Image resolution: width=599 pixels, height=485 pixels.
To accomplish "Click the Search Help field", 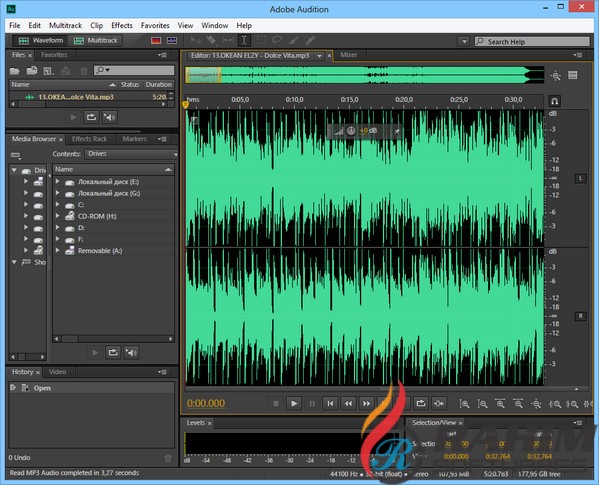I will [x=533, y=42].
